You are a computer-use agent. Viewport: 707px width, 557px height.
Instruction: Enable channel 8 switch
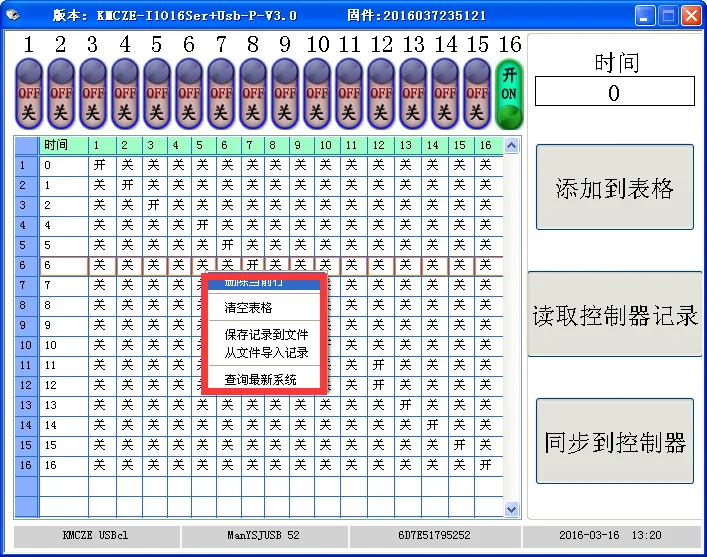253,94
